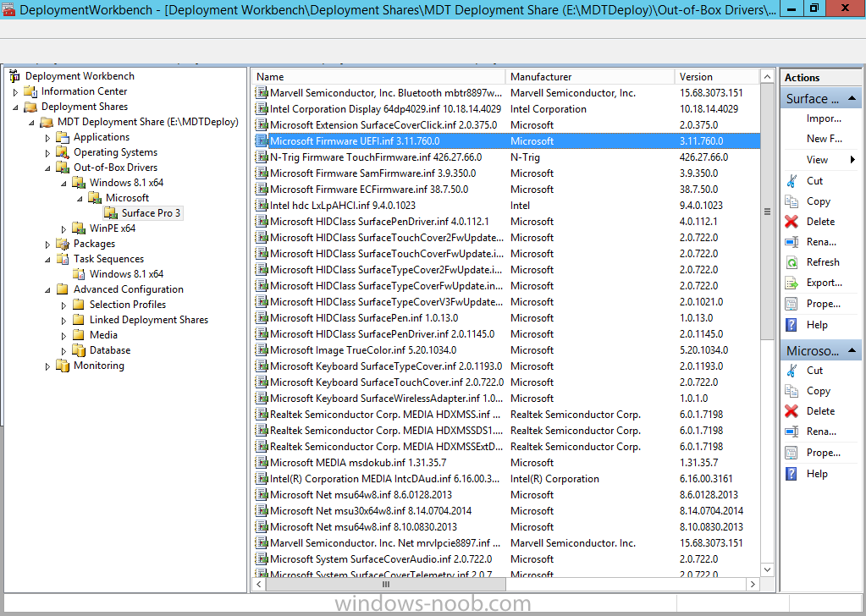The width and height of the screenshot is (866, 616).
Task: Click the Properties icon under Microso... actions
Action: [792, 453]
